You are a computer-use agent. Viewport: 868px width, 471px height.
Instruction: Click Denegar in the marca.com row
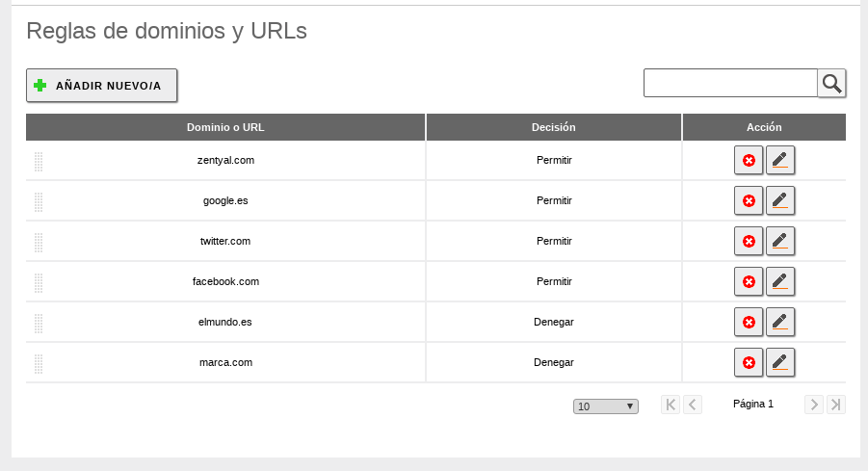tap(554, 362)
